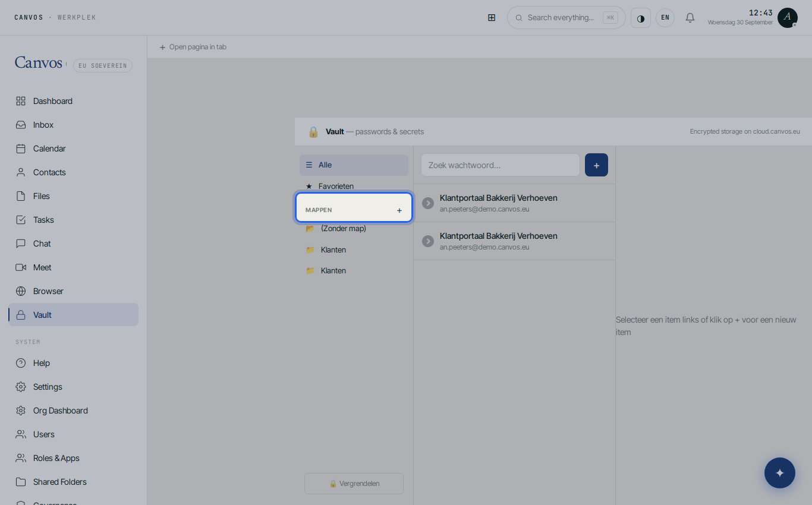Click the 12:43 clock in top bar
This screenshot has height=505, width=812.
(x=761, y=12)
